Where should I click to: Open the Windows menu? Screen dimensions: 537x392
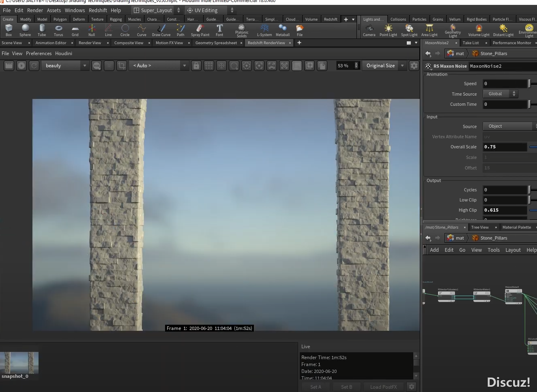pos(75,10)
